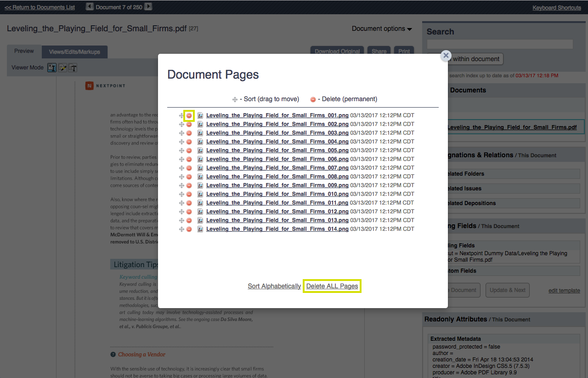The height and width of the screenshot is (378, 588).
Task: Click delete icon for 013.png
Action: pyautogui.click(x=189, y=220)
